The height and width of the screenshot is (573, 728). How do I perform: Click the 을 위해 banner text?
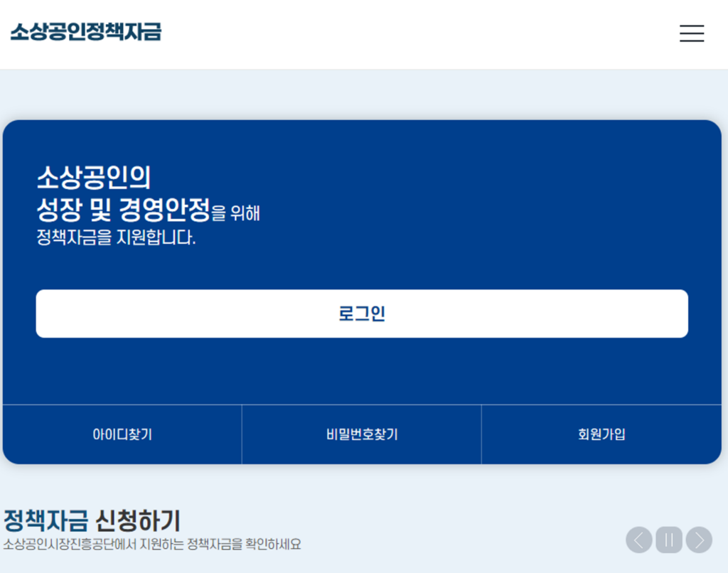[x=237, y=213]
